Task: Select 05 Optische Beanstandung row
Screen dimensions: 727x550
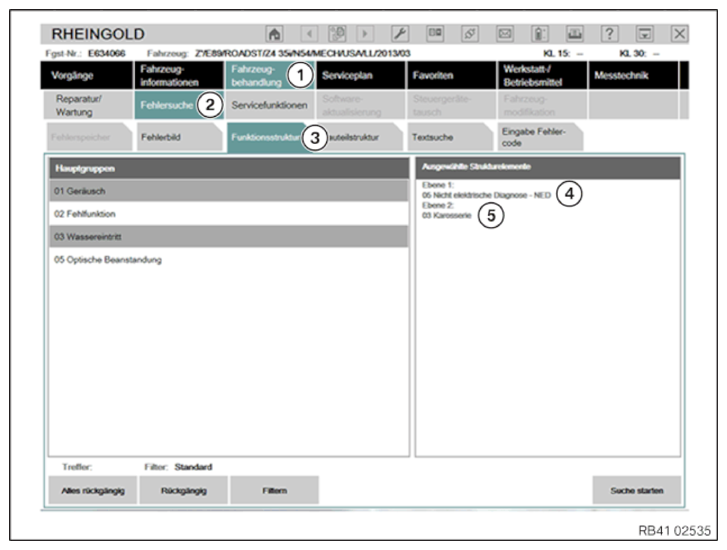Action: click(229, 260)
